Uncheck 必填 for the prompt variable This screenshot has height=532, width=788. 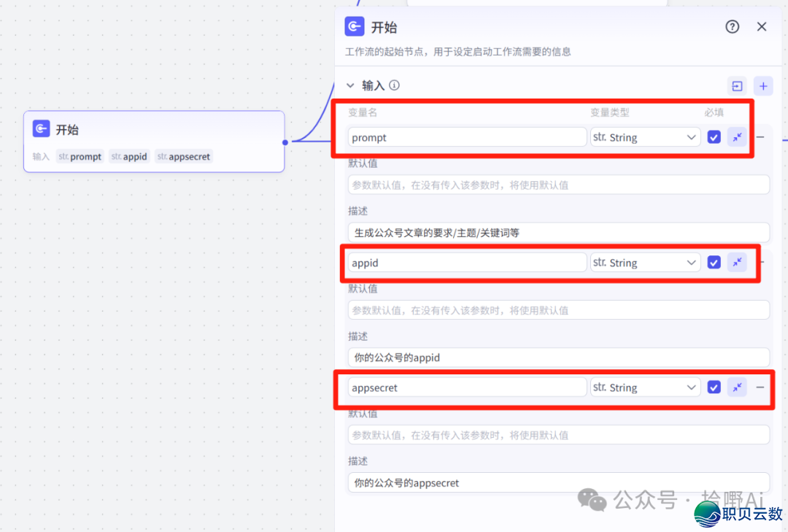(714, 136)
